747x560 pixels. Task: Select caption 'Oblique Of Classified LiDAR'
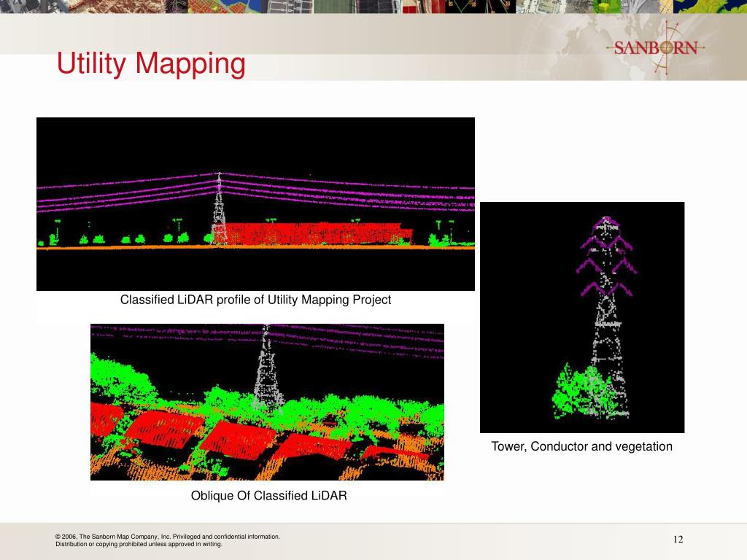268,496
